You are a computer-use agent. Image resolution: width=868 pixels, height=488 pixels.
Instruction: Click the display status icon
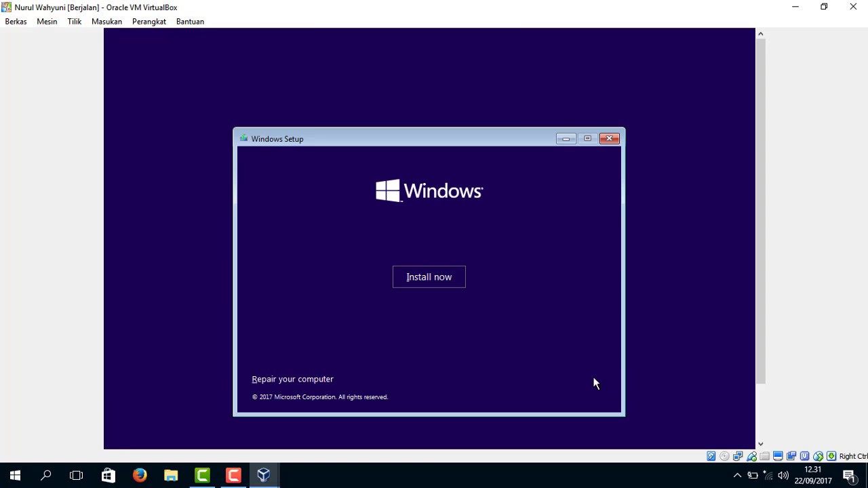[778, 456]
